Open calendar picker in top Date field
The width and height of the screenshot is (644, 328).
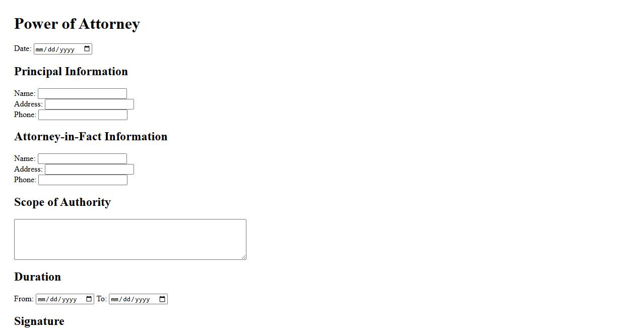point(87,49)
